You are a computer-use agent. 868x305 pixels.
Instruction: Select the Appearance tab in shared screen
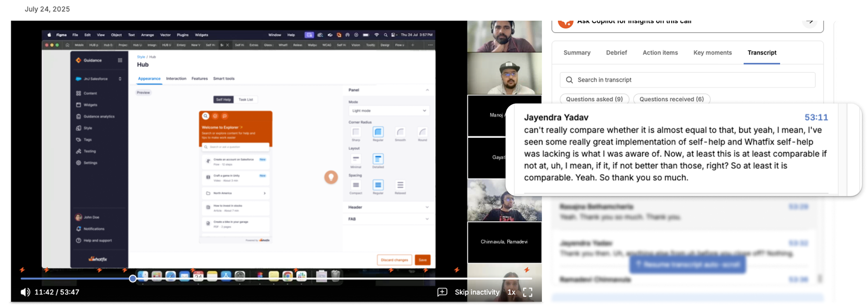pyautogui.click(x=149, y=78)
